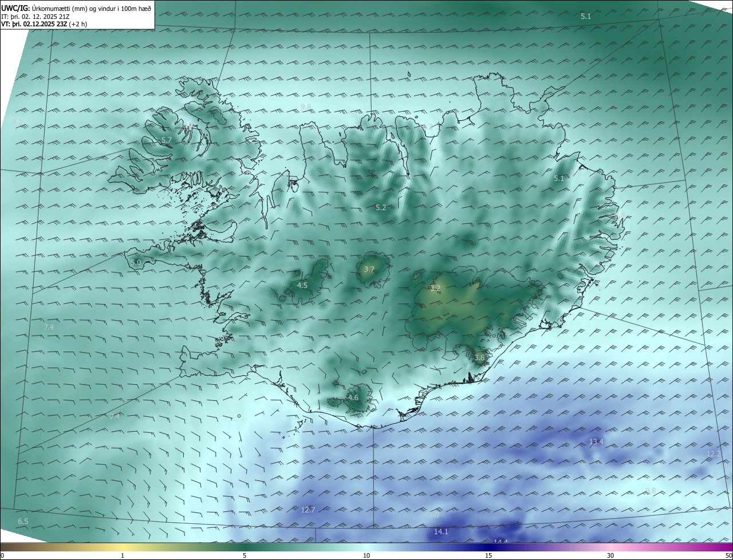Click the colorbar tick label 15
Image resolution: width=733 pixels, height=560 pixels.
pyautogui.click(x=488, y=555)
